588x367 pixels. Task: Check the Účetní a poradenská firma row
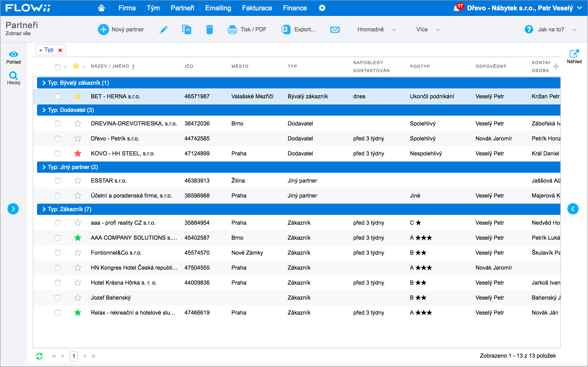(x=58, y=196)
